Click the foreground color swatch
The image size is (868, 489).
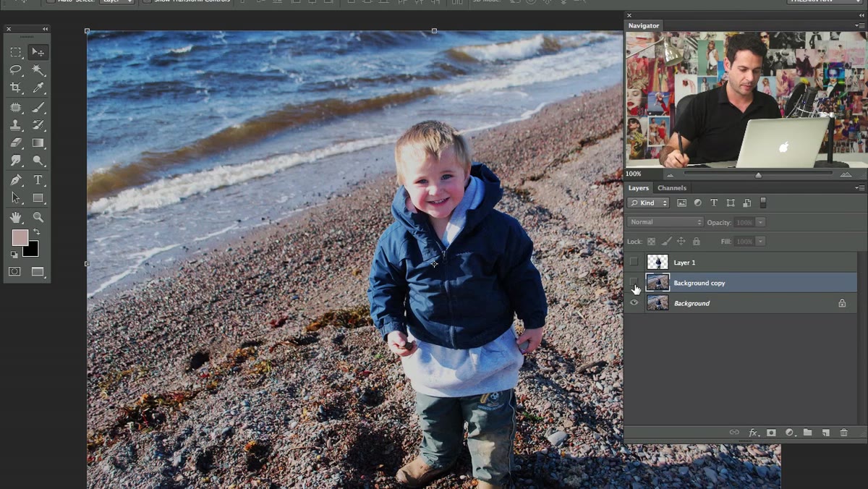coord(19,237)
